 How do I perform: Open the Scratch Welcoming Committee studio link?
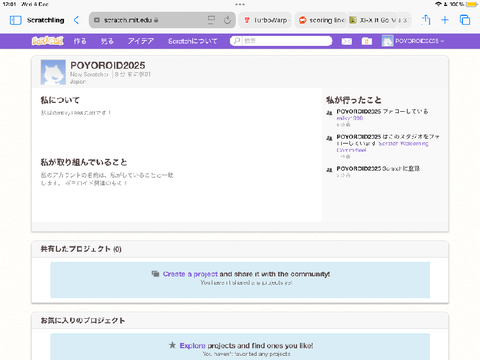tap(383, 147)
